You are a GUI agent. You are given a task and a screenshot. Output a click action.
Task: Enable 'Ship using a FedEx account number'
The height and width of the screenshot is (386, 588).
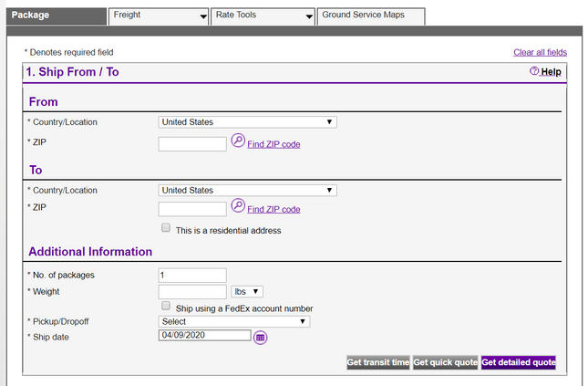tap(166, 306)
